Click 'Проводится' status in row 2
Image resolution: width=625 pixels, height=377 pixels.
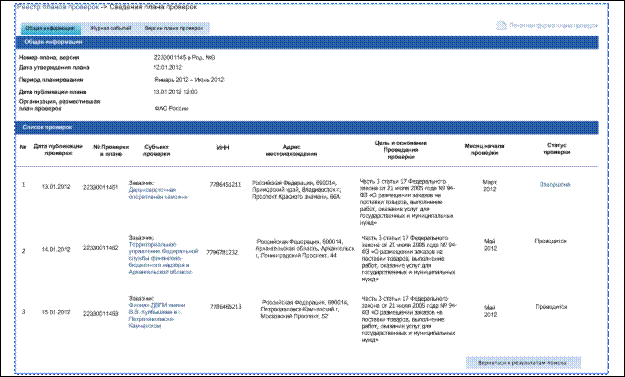[551, 241]
